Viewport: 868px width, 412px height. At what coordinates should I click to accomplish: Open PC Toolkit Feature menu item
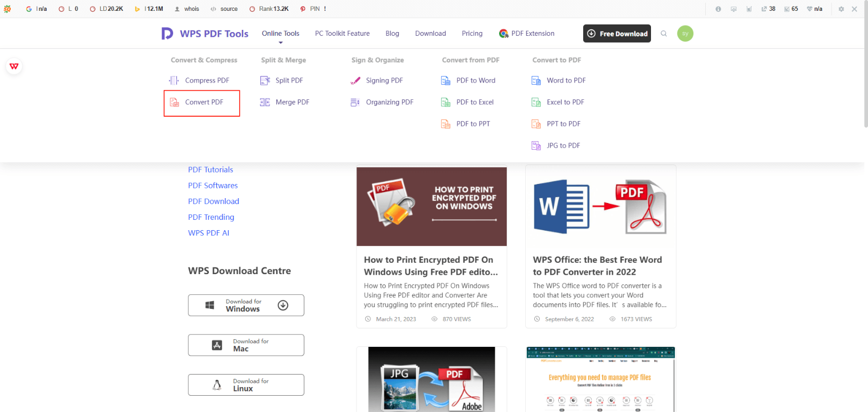342,34
